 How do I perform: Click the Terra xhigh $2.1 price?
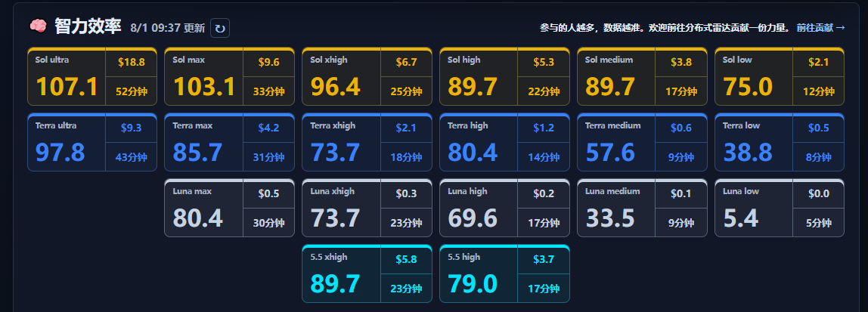pos(406,128)
